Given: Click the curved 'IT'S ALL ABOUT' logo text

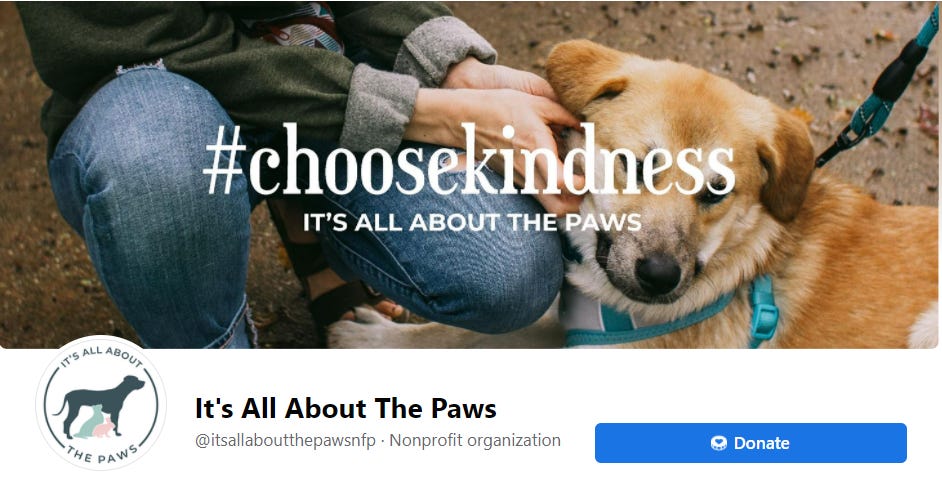Looking at the screenshot, I should click(x=100, y=355).
